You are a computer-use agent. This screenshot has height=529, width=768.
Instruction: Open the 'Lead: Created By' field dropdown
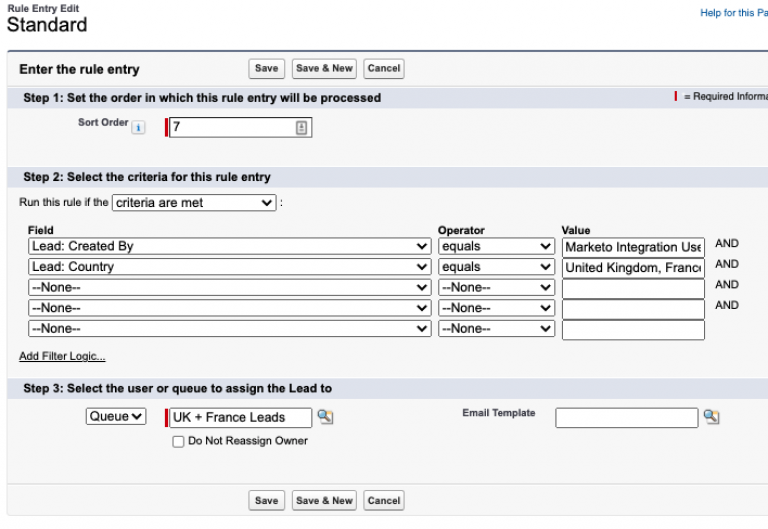pyautogui.click(x=230, y=246)
